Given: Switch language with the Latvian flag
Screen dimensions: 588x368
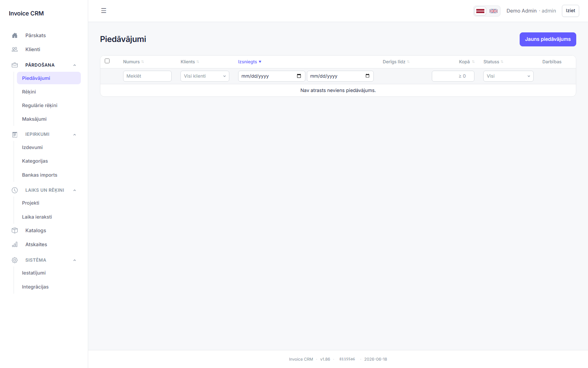Looking at the screenshot, I should tap(480, 11).
